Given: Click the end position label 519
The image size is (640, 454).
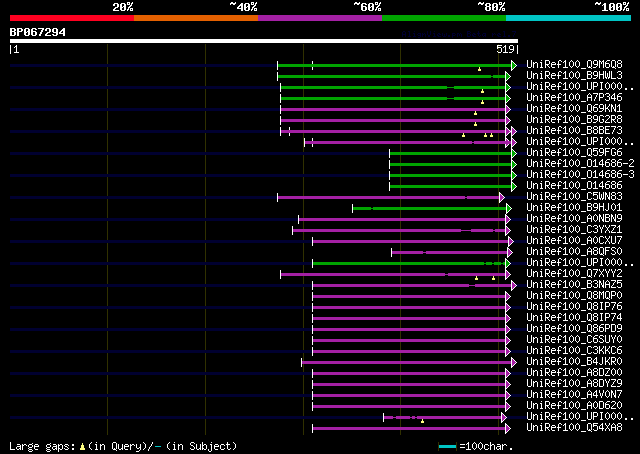Looking at the screenshot, I should [505, 49].
